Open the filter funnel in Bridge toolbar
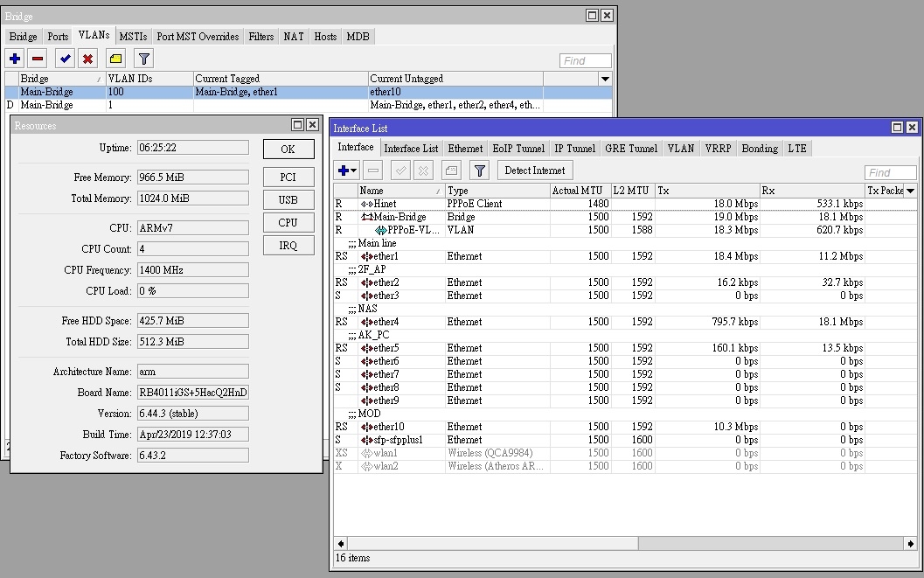924x578 pixels. click(x=144, y=59)
